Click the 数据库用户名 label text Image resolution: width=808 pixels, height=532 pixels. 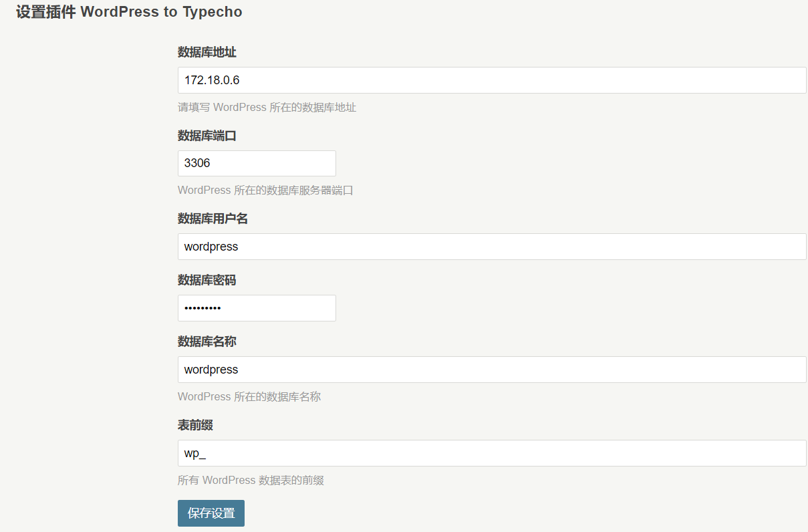(x=213, y=219)
